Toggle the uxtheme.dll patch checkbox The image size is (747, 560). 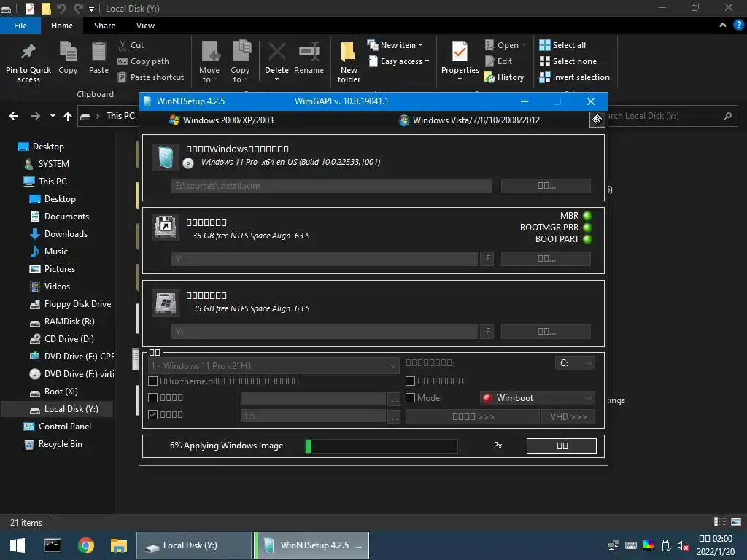click(153, 381)
